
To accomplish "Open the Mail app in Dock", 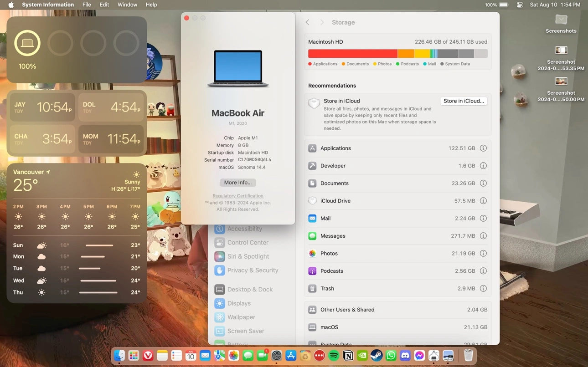I will pos(205,355).
